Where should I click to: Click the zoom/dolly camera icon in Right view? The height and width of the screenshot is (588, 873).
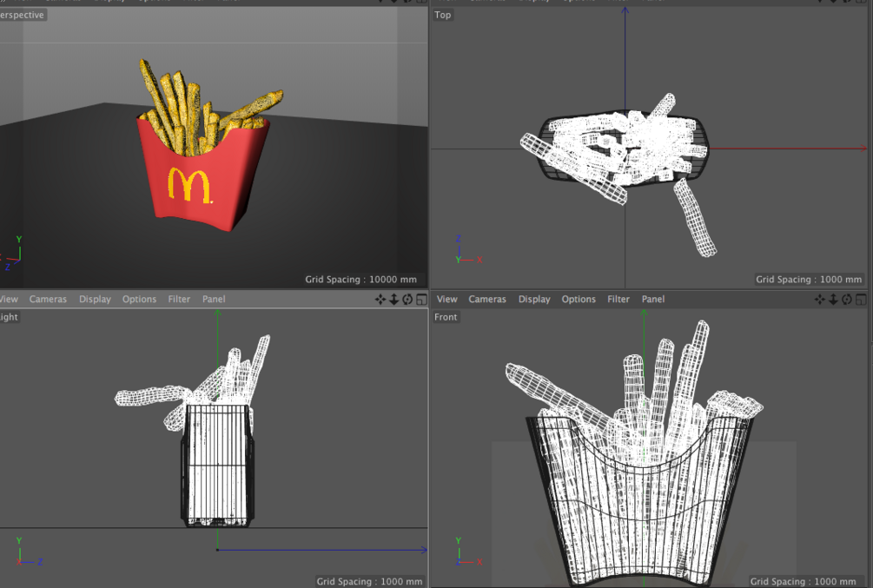[x=394, y=300]
